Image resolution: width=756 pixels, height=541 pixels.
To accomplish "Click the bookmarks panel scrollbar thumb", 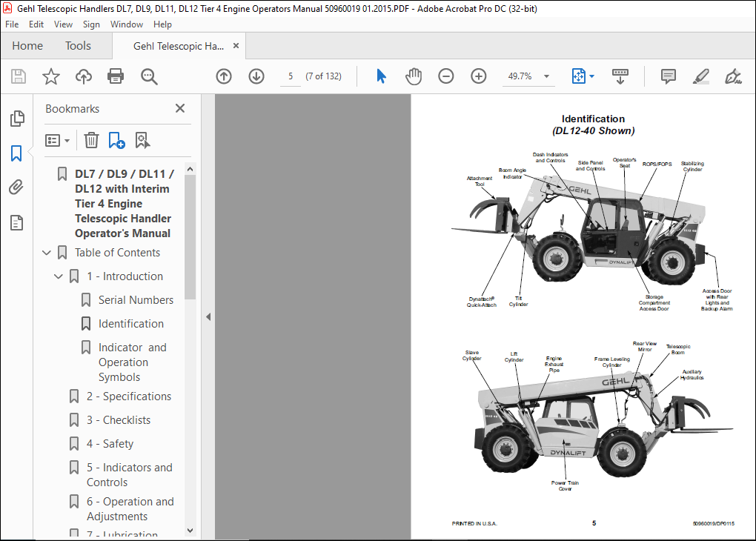I will pyautogui.click(x=190, y=236).
